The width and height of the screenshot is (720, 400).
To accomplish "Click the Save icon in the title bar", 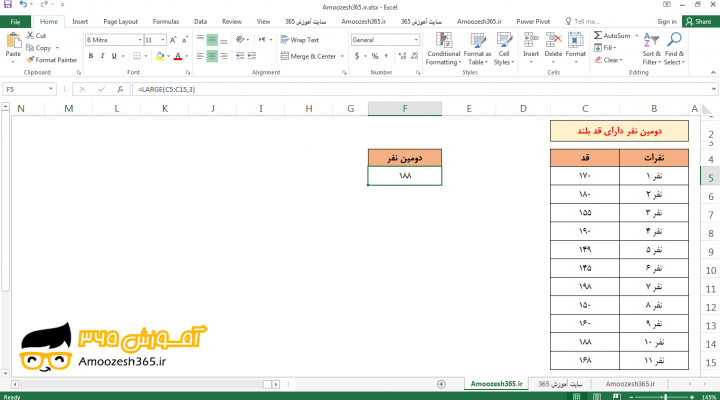I will point(8,4).
